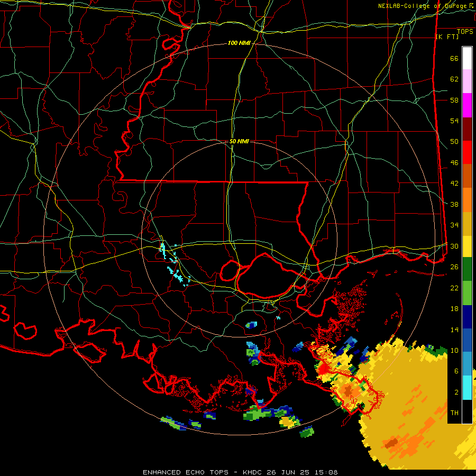
Task: Click the dark red swatch between 54 and 50
Action: coord(467,129)
